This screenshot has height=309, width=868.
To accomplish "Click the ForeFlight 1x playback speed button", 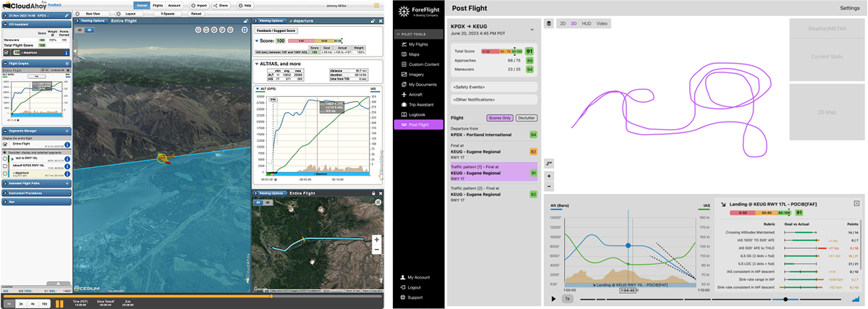I will pos(568,298).
